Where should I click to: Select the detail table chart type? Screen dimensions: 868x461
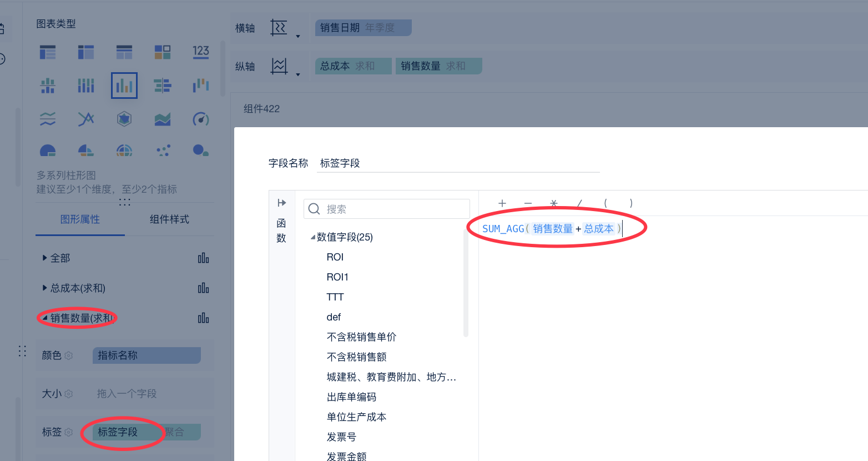[124, 53]
